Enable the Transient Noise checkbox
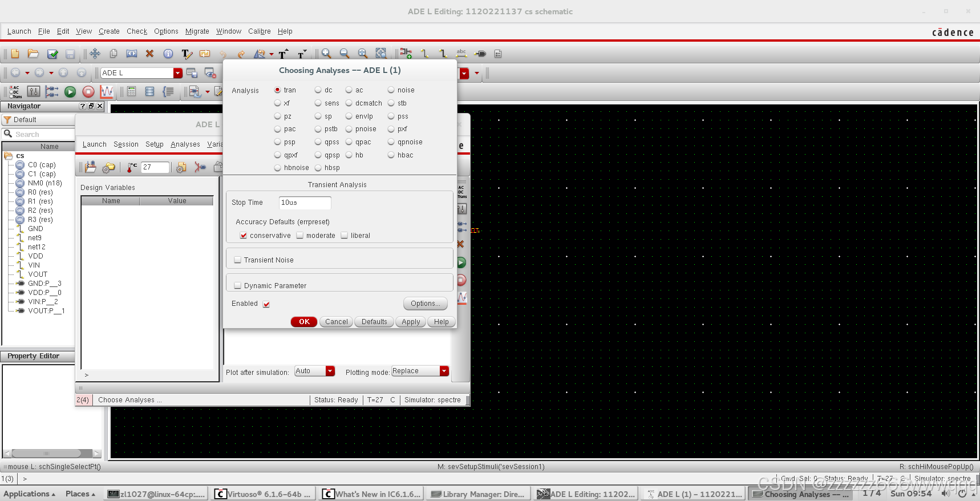980x501 pixels. [x=237, y=260]
